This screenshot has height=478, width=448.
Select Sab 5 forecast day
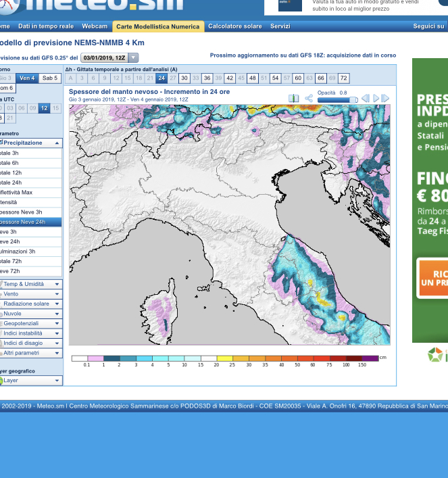(50, 78)
